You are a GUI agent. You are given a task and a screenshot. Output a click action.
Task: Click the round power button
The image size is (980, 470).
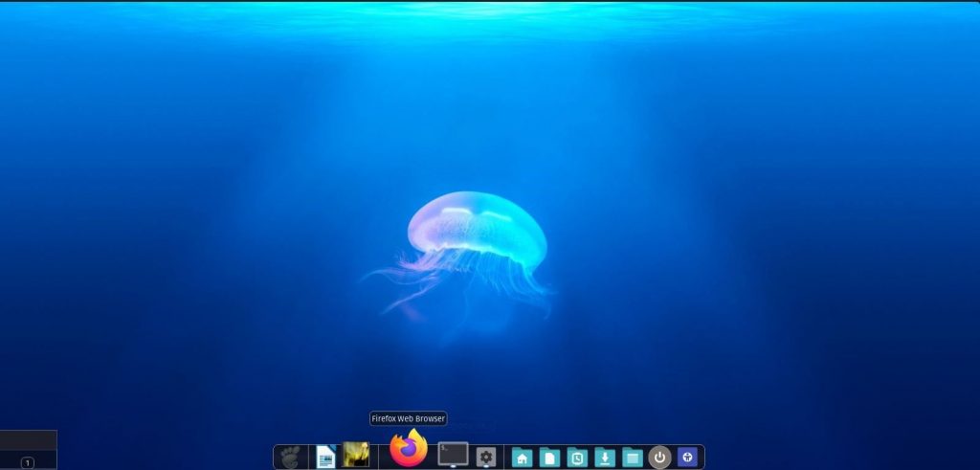point(659,458)
